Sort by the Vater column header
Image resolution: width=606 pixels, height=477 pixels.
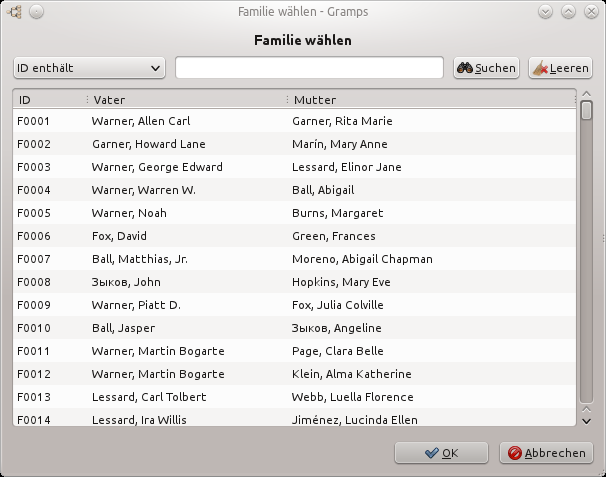pos(187,100)
